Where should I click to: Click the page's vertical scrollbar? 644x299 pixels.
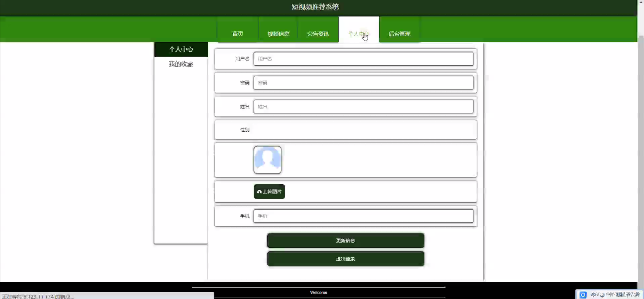click(641, 151)
